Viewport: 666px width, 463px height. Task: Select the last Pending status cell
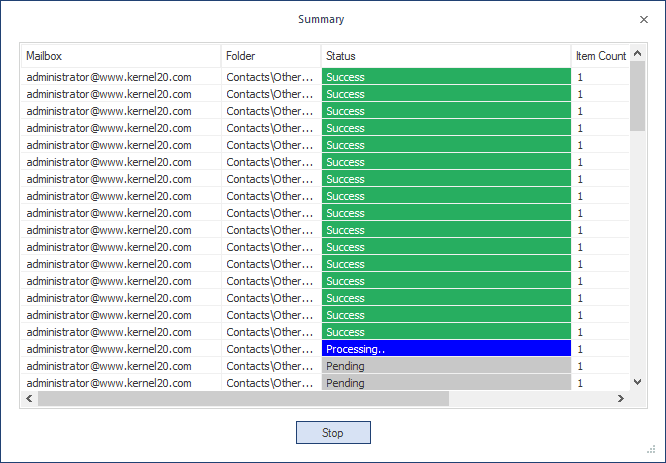click(x=446, y=382)
